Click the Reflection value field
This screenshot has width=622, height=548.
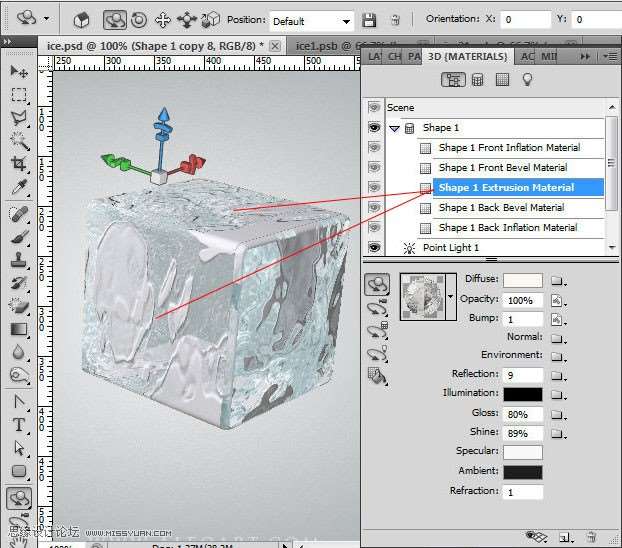point(523,375)
